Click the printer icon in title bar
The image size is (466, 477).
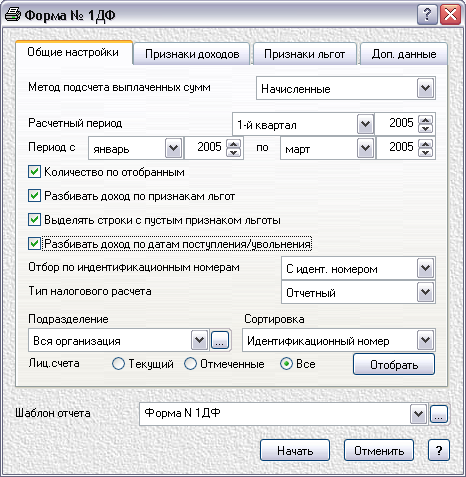[13, 15]
